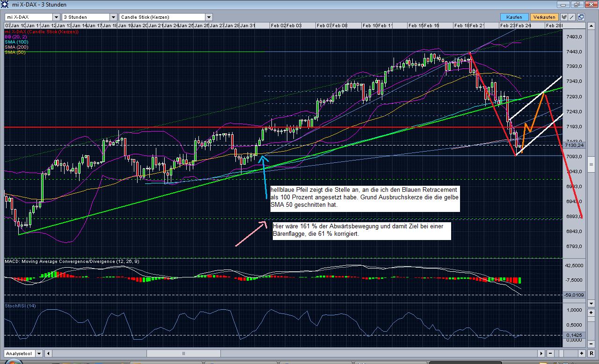
Task: Zoom in with the bottom plus button
Action: click(582, 353)
